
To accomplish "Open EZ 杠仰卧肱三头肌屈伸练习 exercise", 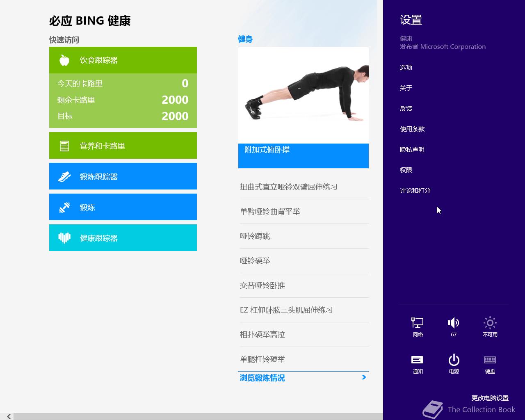I will [x=304, y=310].
